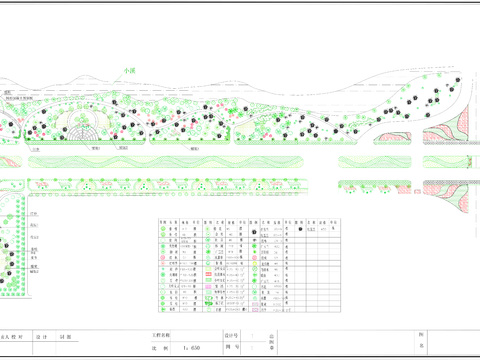Click the magenta hatched legend swatch
The width and height of the screenshot is (480, 360).
pyautogui.click(x=208, y=286)
